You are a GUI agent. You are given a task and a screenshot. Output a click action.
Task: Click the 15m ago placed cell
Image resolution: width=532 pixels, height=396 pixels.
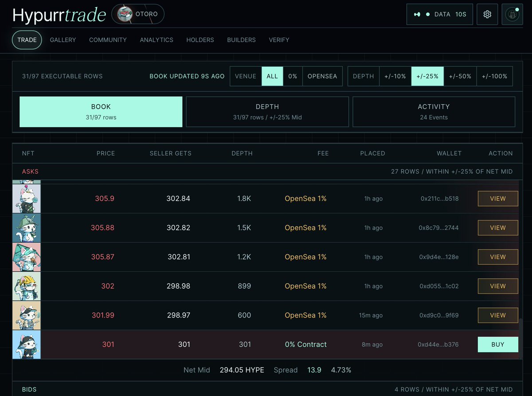371,315
